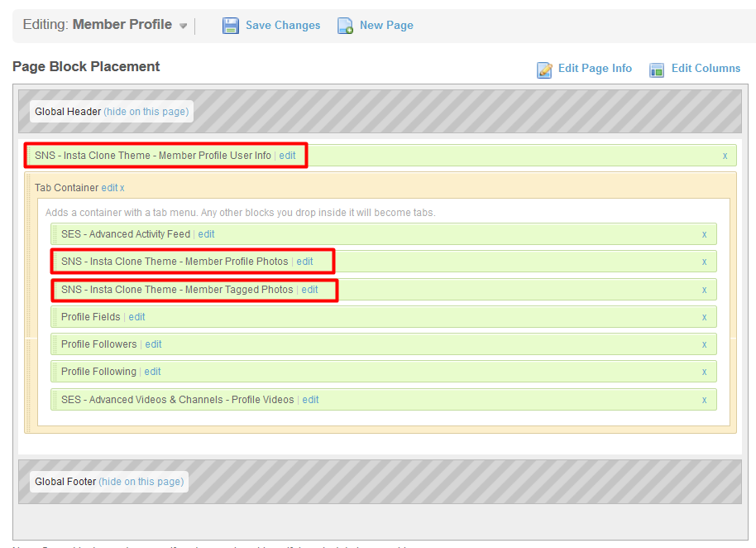Click the Save Changes disk icon
The width and height of the screenshot is (756, 548).
tap(231, 26)
